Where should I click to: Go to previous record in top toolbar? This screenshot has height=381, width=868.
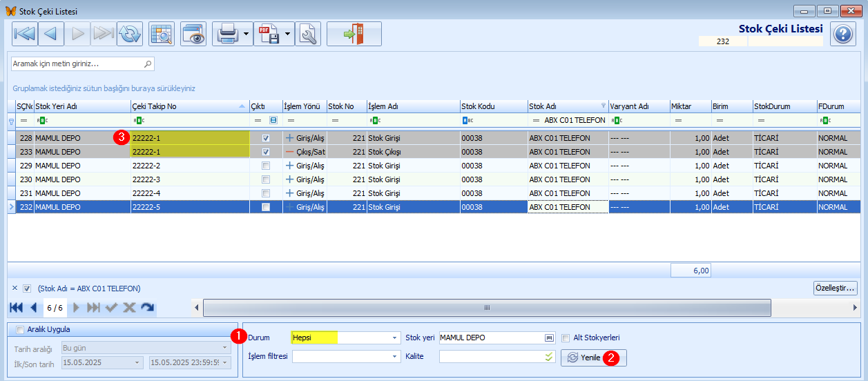click(51, 34)
